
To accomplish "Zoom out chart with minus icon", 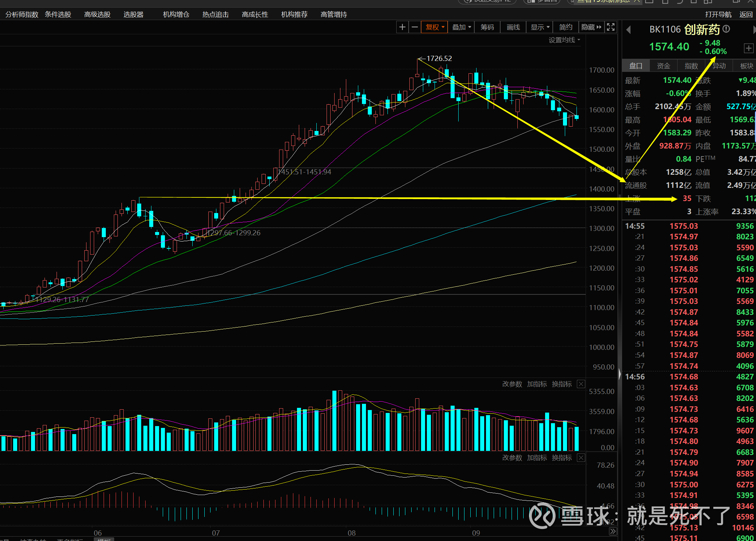I will coord(415,27).
